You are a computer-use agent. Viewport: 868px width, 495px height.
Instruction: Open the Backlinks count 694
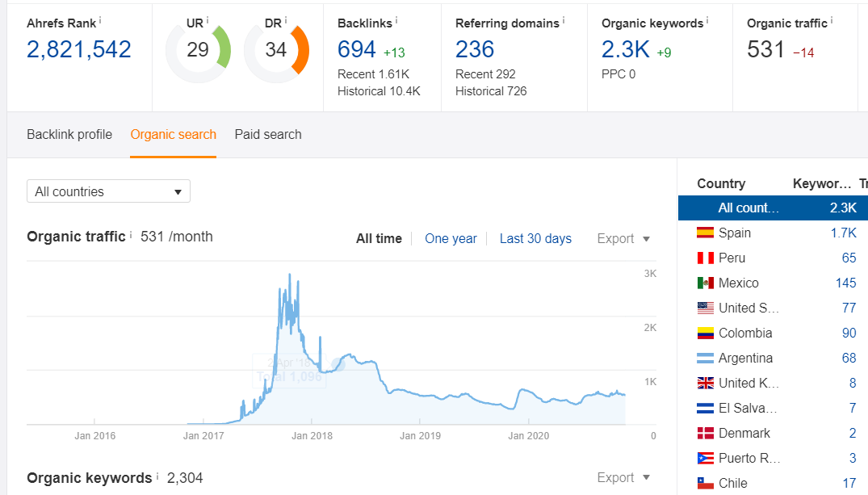point(357,49)
